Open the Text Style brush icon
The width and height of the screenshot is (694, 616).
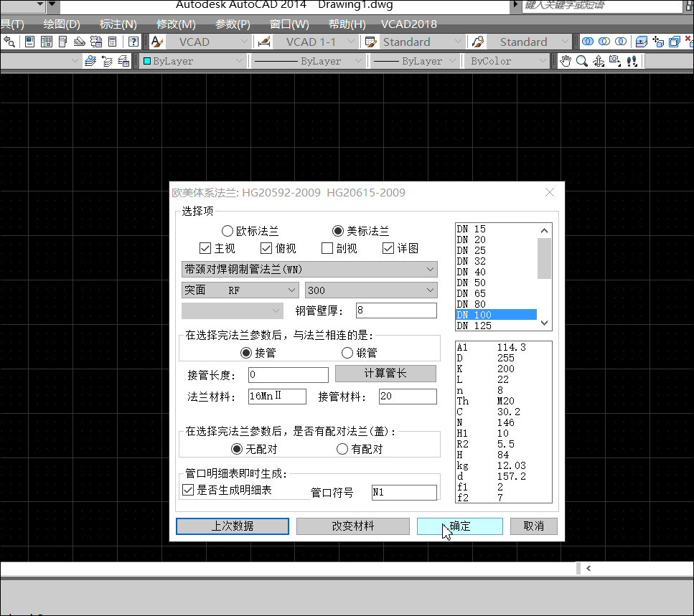157,42
